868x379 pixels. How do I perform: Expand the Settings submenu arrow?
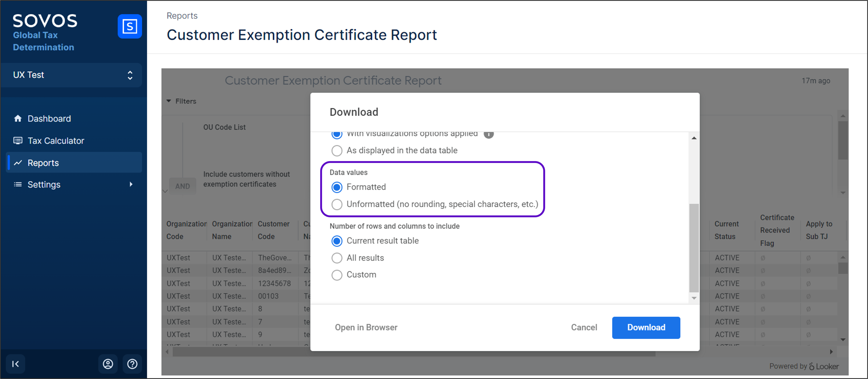pyautogui.click(x=131, y=184)
